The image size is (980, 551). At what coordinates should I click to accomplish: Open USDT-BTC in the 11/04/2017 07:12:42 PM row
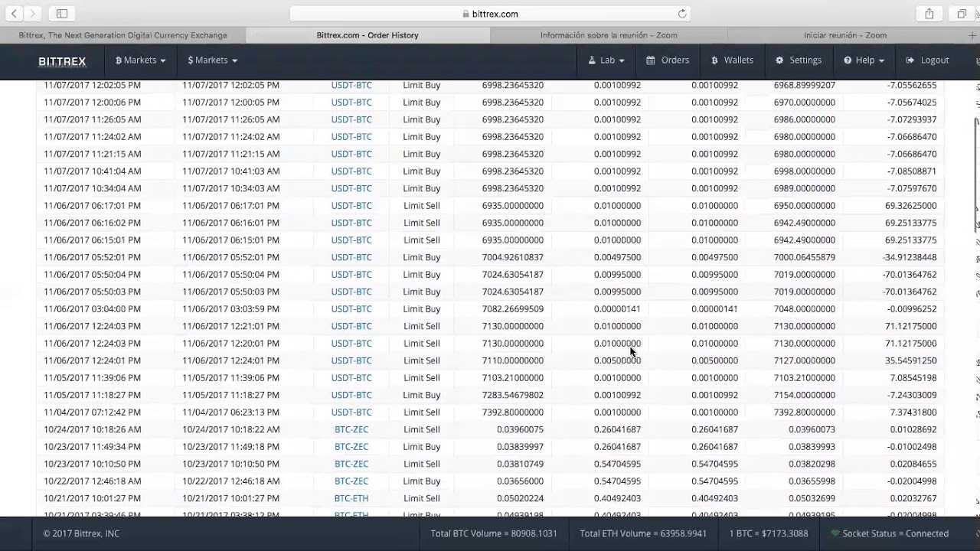351,412
